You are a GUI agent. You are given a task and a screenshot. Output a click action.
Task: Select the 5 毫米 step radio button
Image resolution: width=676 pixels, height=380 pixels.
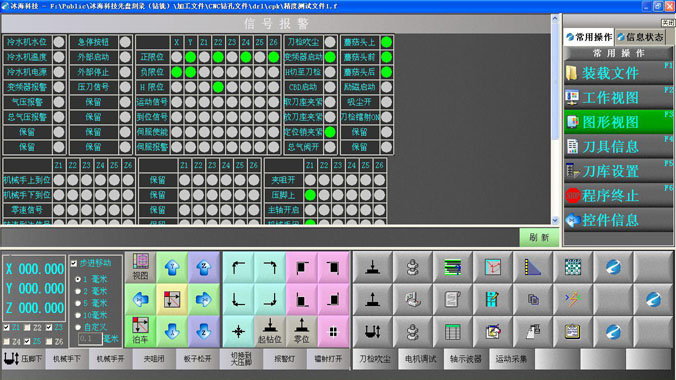click(x=78, y=303)
